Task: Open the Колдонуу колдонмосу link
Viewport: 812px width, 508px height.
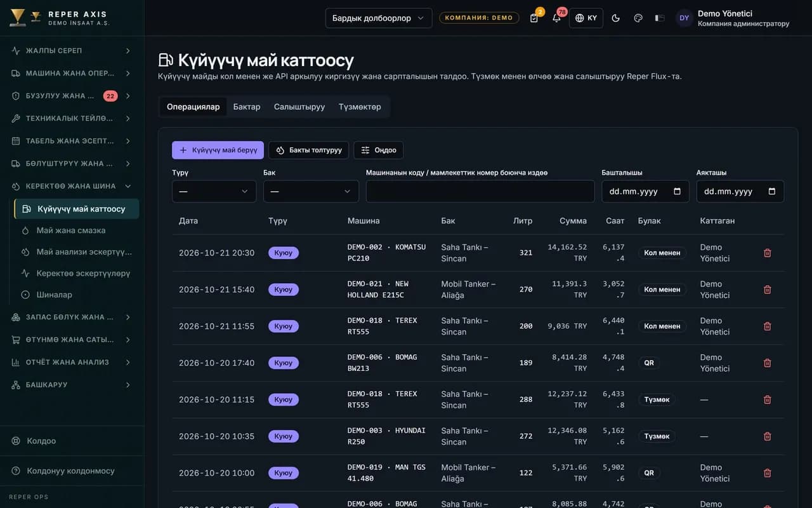Action: 72,471
